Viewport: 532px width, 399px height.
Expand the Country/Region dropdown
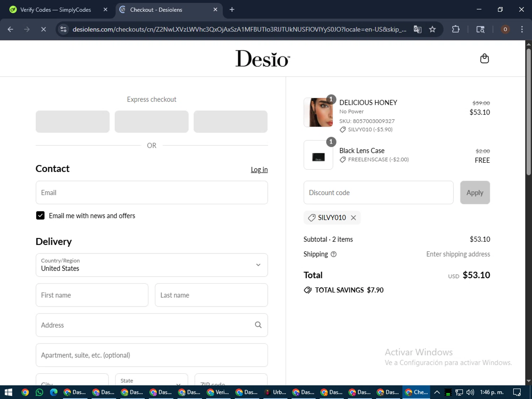pyautogui.click(x=152, y=265)
